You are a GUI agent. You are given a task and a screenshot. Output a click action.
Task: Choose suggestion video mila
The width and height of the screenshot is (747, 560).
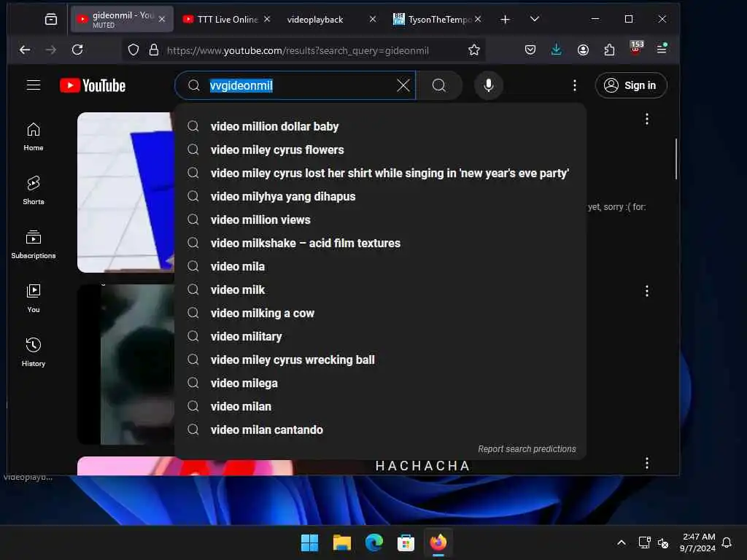pyautogui.click(x=380, y=266)
